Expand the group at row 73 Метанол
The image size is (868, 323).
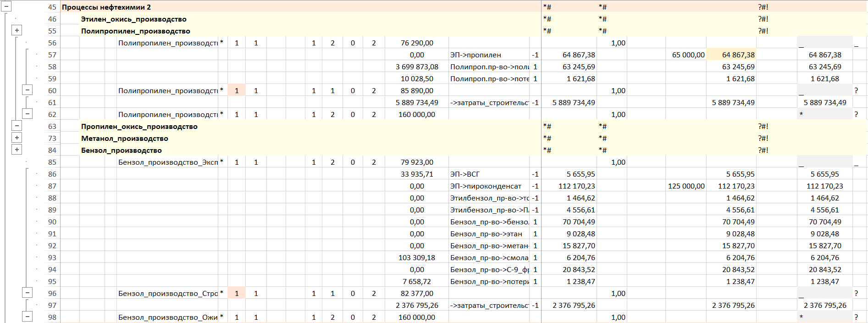pos(17,138)
